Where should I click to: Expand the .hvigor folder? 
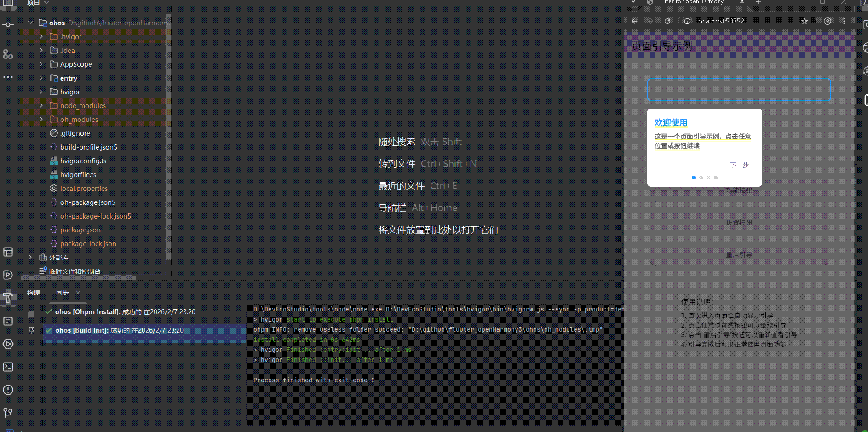click(x=41, y=36)
